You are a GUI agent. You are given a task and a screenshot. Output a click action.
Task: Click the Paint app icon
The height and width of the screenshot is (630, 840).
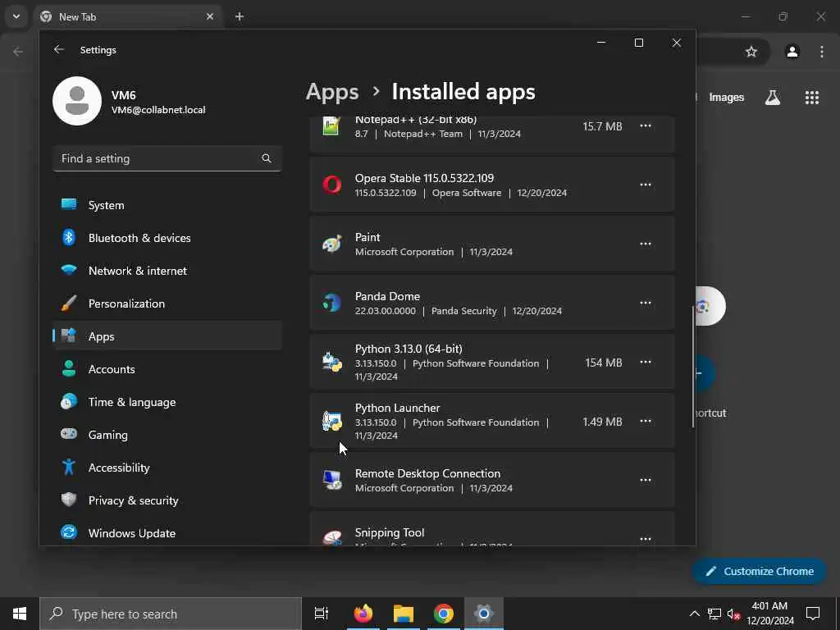331,244
